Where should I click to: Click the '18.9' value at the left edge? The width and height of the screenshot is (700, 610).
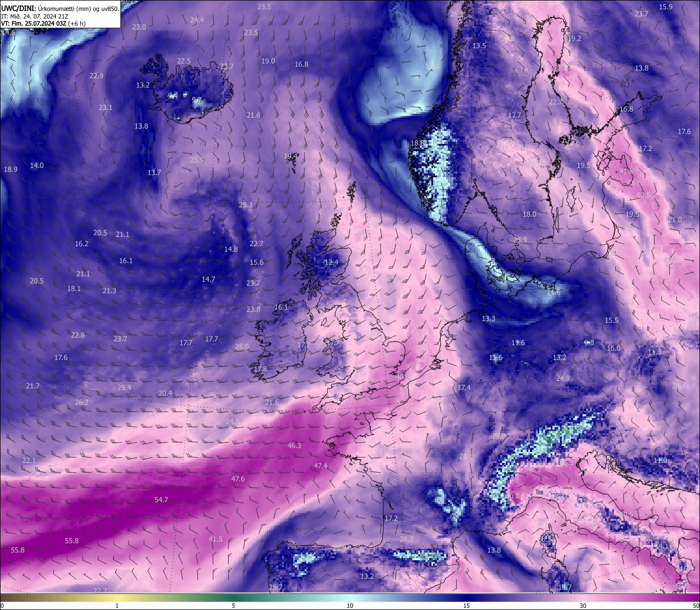[10, 170]
